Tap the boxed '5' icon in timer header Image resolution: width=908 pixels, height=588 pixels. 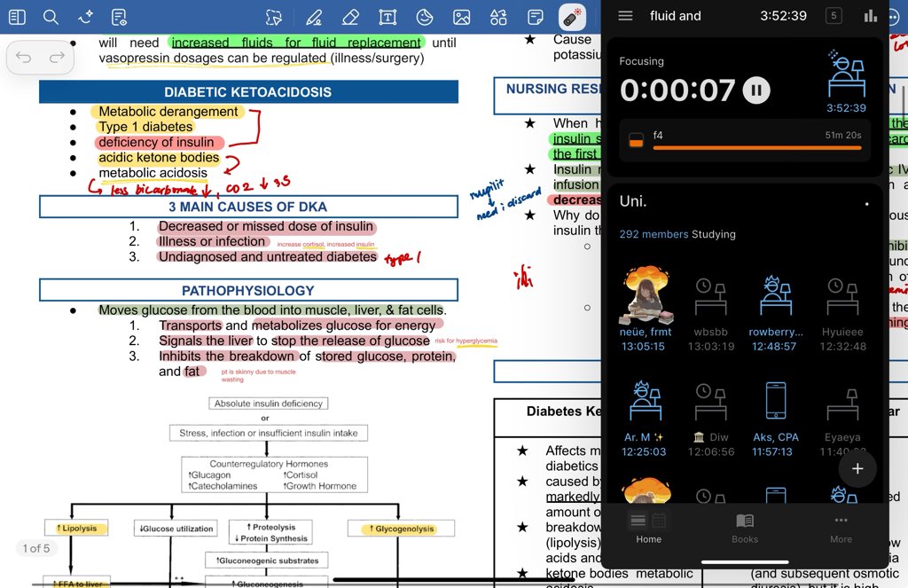click(x=834, y=16)
